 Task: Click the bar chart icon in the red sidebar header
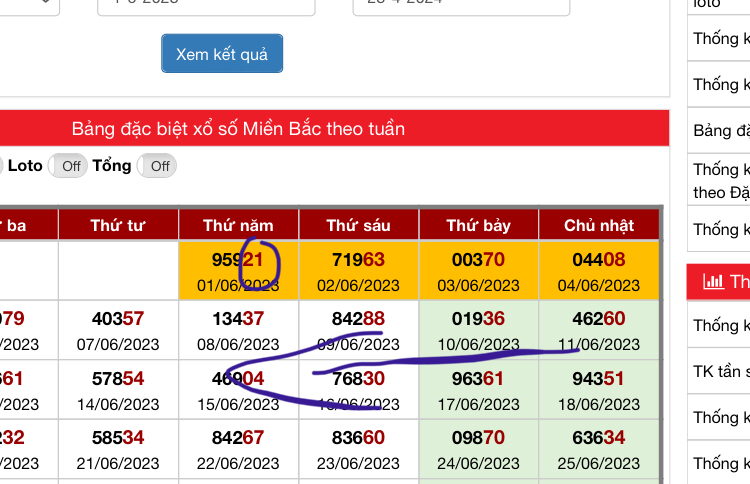click(x=713, y=281)
